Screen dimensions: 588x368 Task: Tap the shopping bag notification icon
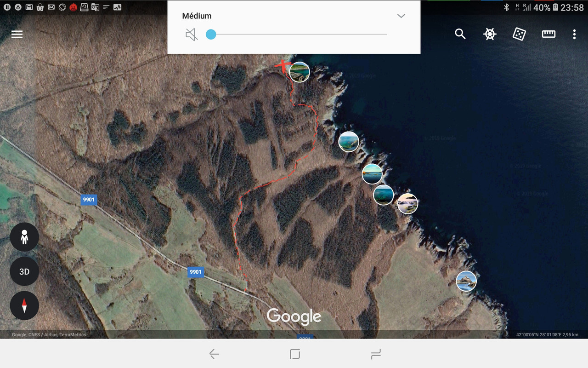(x=40, y=7)
